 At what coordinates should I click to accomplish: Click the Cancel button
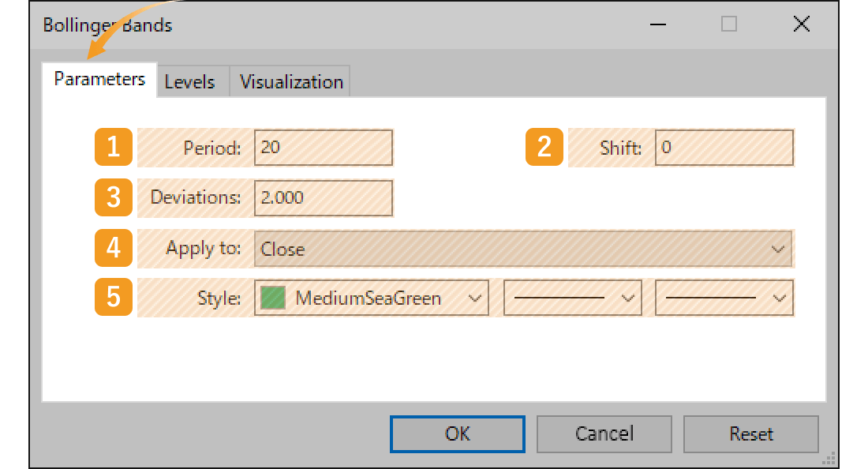(604, 434)
